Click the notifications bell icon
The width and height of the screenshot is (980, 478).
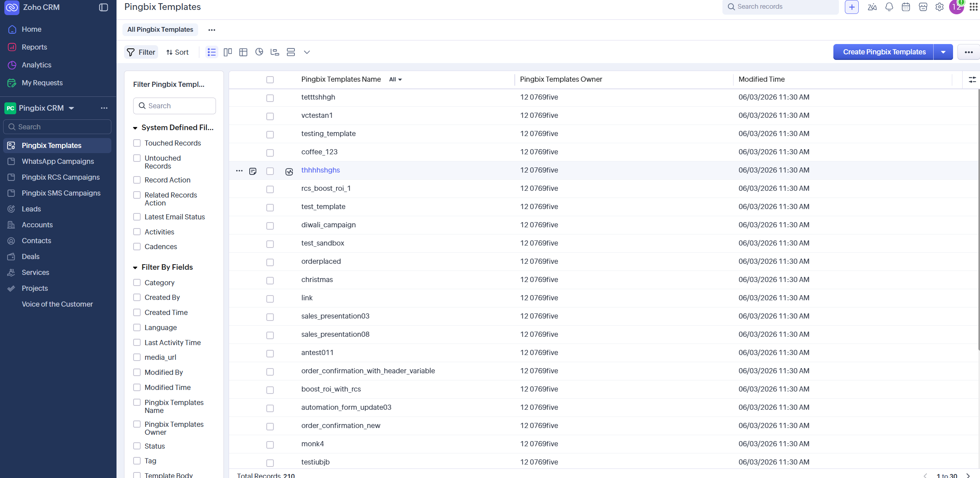pos(889,7)
